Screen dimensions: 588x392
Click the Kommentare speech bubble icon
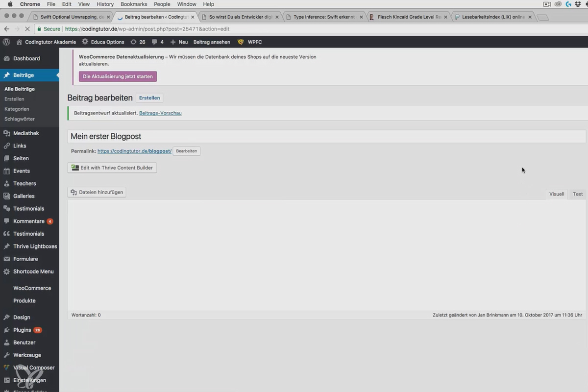[x=7, y=221]
